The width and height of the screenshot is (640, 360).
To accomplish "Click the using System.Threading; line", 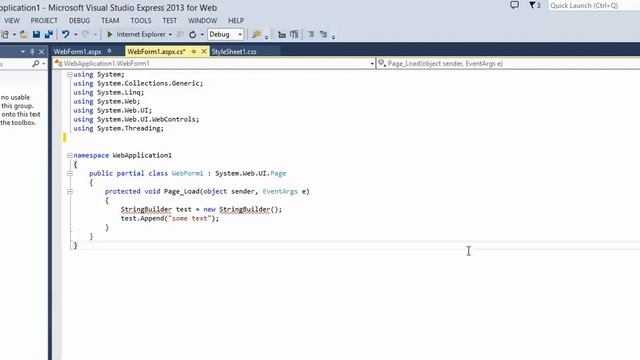I will [x=118, y=128].
